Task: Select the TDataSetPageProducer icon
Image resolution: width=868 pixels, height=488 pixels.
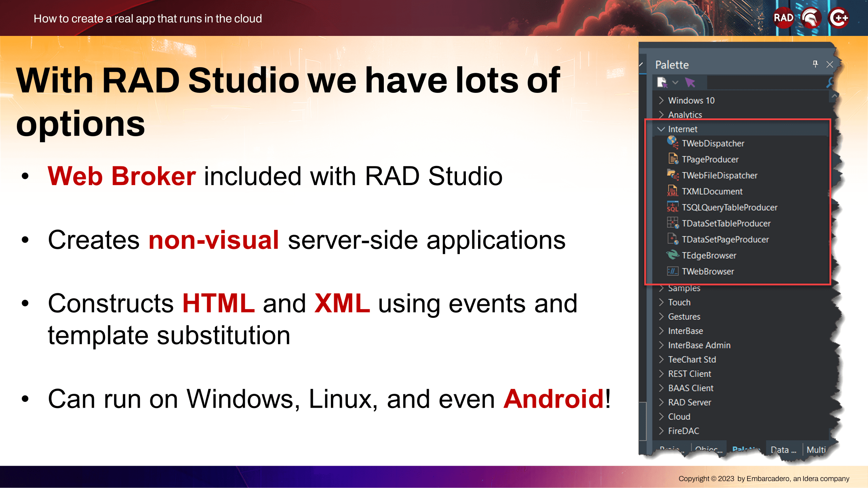Action: click(x=673, y=239)
